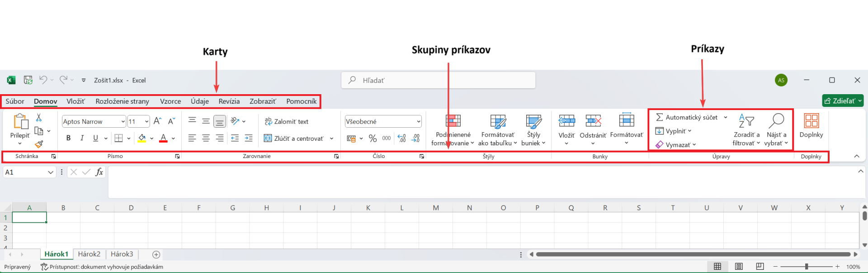The image size is (868, 273).
Task: Click the add new sheet plus icon
Action: click(156, 254)
